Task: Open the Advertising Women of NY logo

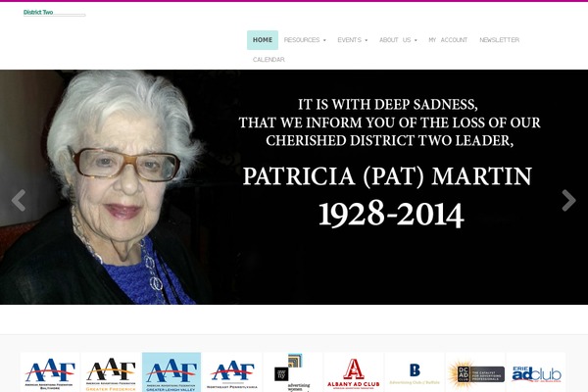Action: [x=293, y=372]
